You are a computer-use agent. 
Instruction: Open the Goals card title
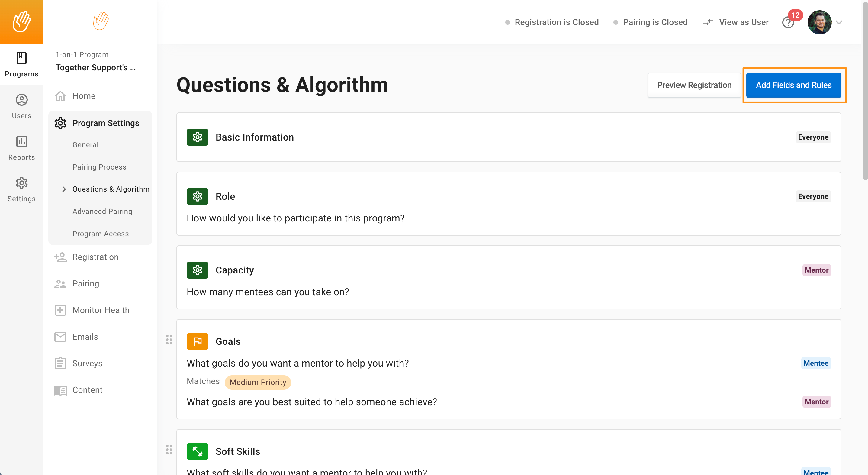click(228, 341)
